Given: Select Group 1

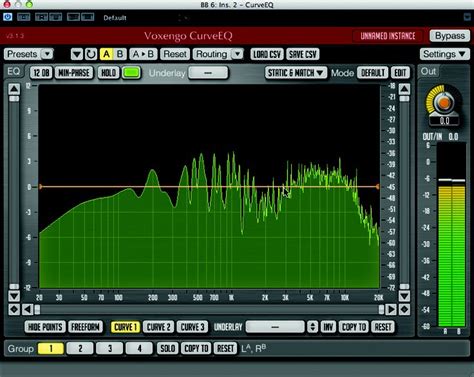Looking at the screenshot, I should click(x=51, y=349).
